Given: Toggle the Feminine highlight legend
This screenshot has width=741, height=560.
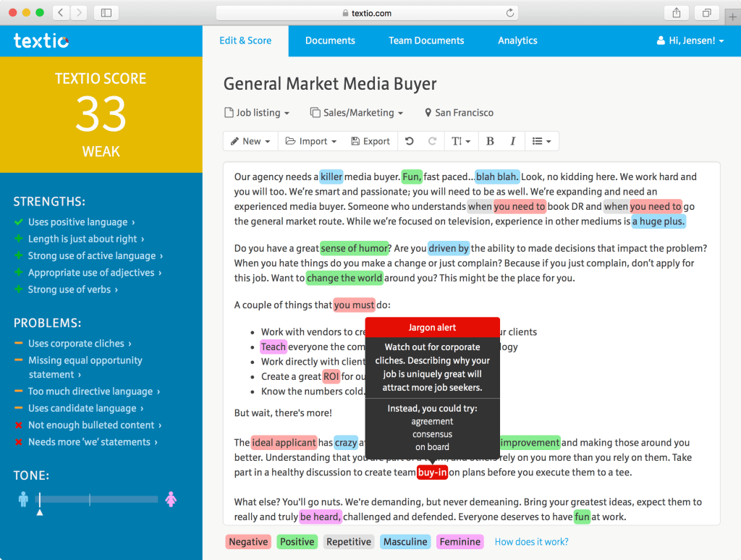Looking at the screenshot, I should 460,542.
